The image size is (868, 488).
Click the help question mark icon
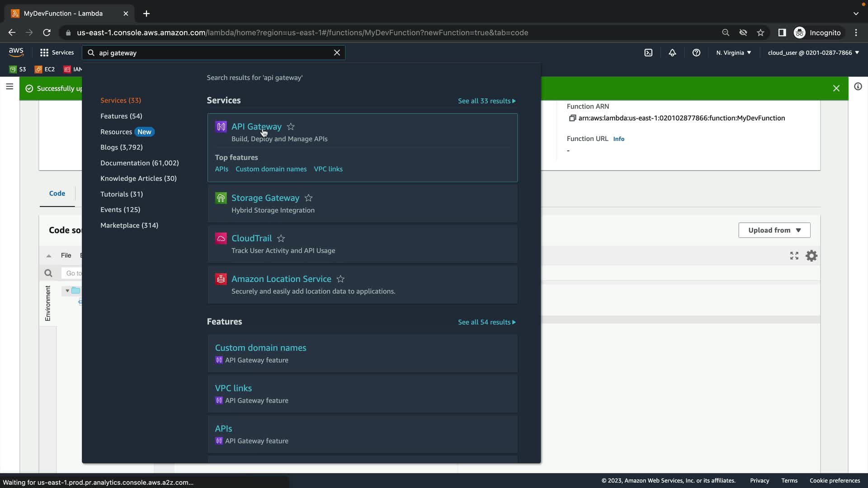click(696, 53)
